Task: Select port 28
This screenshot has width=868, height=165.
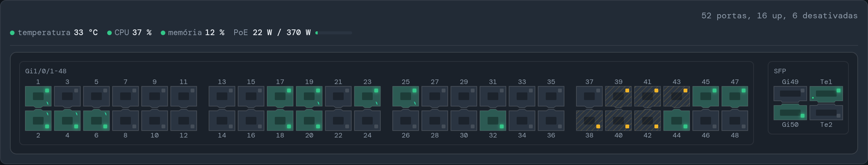Action: [x=435, y=121]
